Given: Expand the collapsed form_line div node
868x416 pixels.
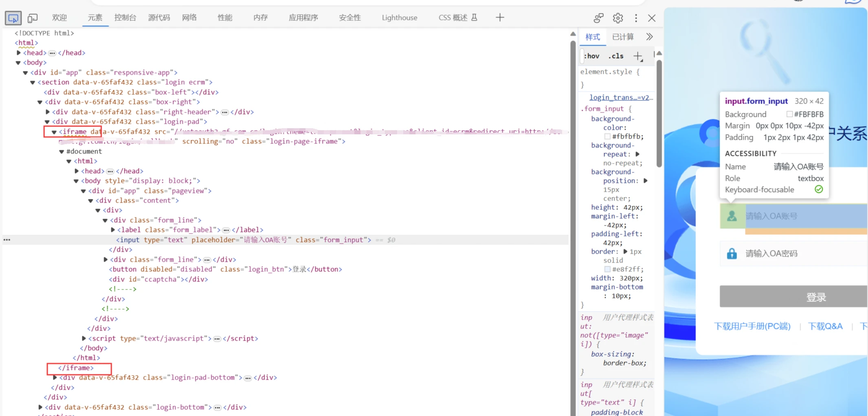Looking at the screenshot, I should pos(105,259).
